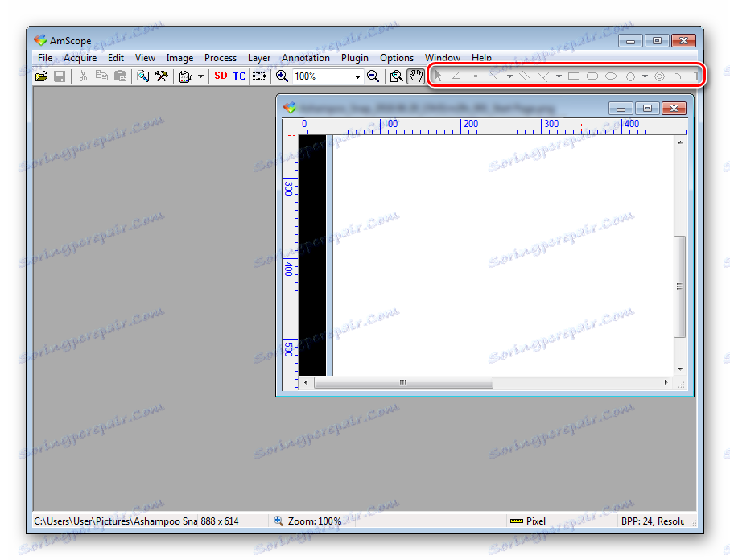730x560 pixels.
Task: Click the image window title bar icon
Action: pos(290,108)
